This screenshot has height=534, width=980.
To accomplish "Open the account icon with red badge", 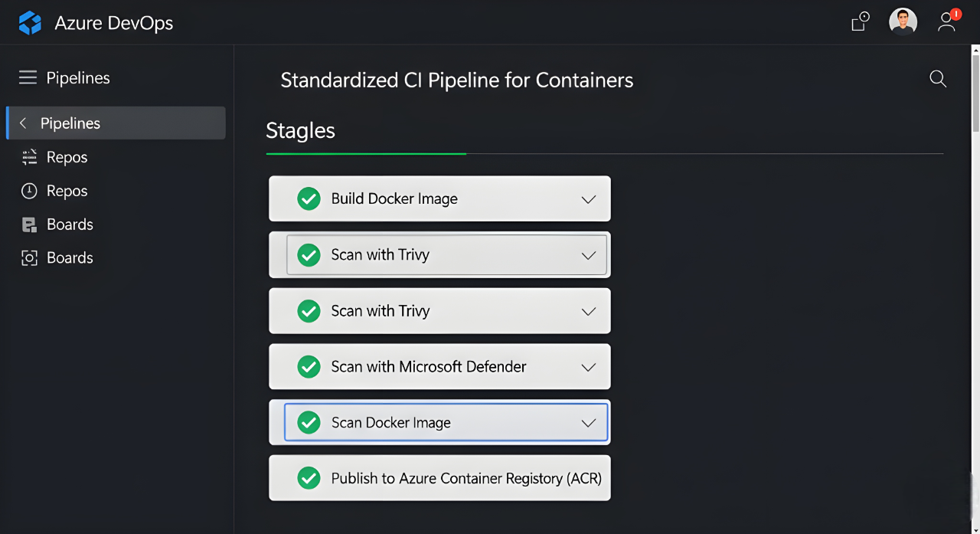I will pyautogui.click(x=946, y=22).
